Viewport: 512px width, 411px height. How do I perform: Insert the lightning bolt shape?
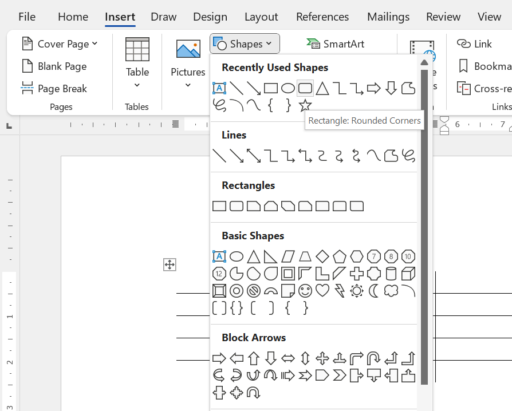tap(340, 291)
